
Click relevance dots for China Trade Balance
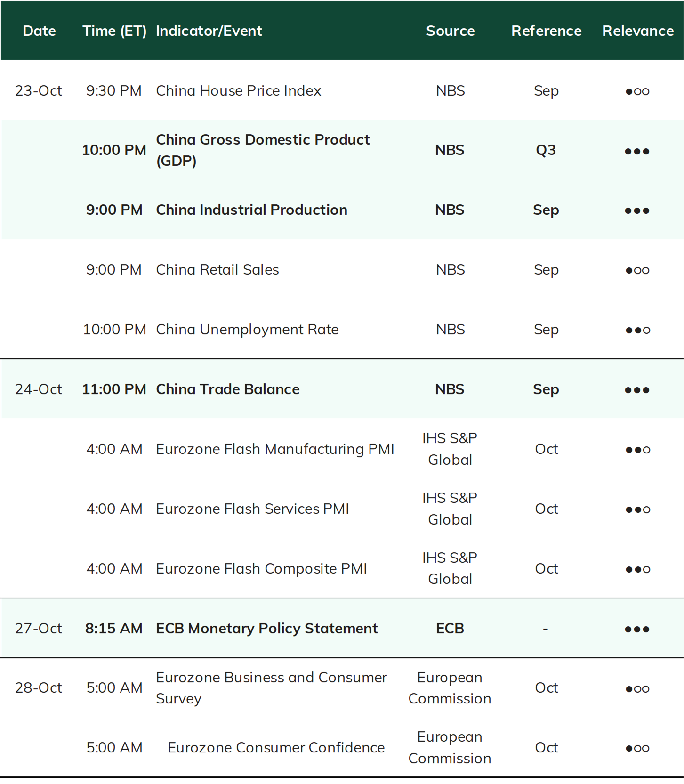pos(637,390)
